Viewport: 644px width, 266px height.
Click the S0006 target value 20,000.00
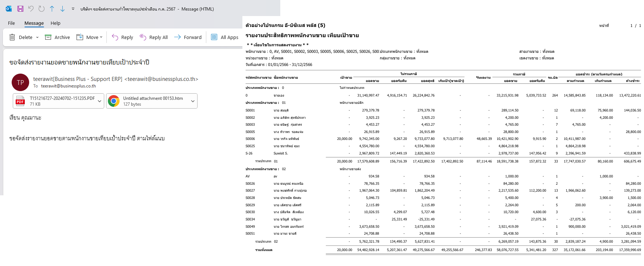[x=344, y=139]
